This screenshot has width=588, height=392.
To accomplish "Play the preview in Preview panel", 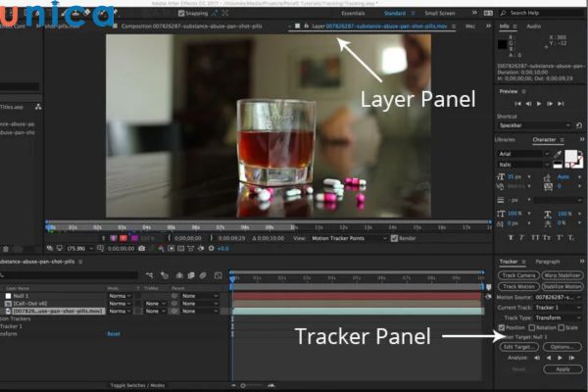I will 539,104.
